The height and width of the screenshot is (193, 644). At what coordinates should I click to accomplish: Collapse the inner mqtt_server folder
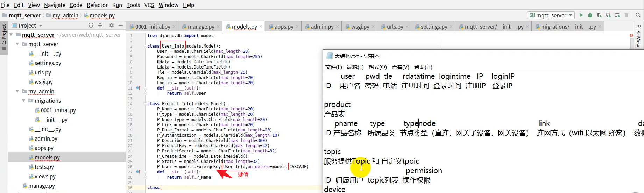[x=17, y=44]
